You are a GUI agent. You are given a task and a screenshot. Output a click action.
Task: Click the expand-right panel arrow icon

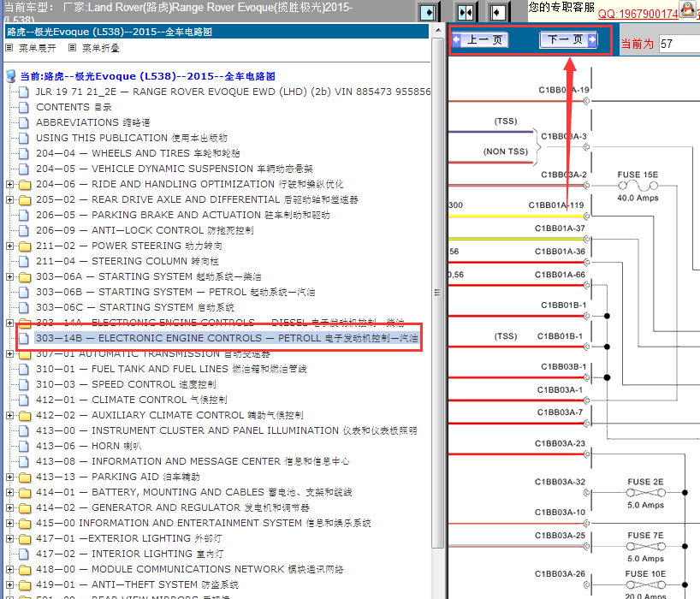[428, 12]
